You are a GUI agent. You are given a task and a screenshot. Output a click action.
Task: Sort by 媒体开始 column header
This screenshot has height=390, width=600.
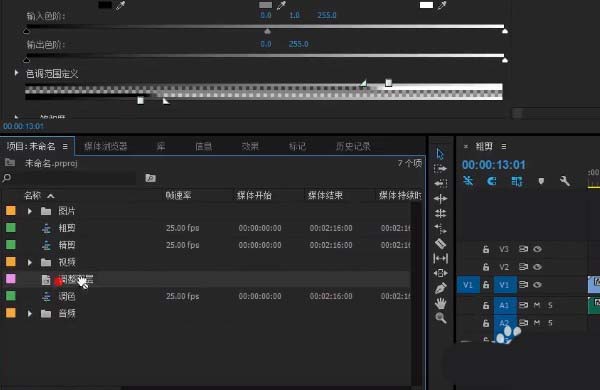254,195
